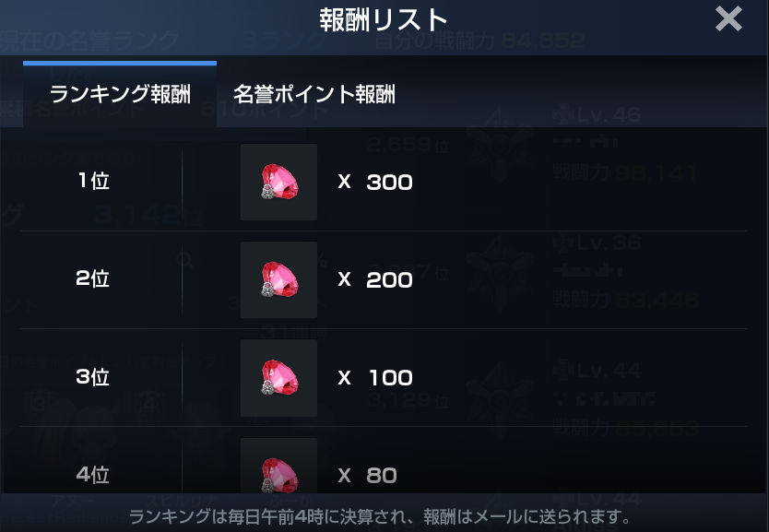This screenshot has width=769, height=532.
Task: Click the X 100 reward amount
Action: pos(375,377)
